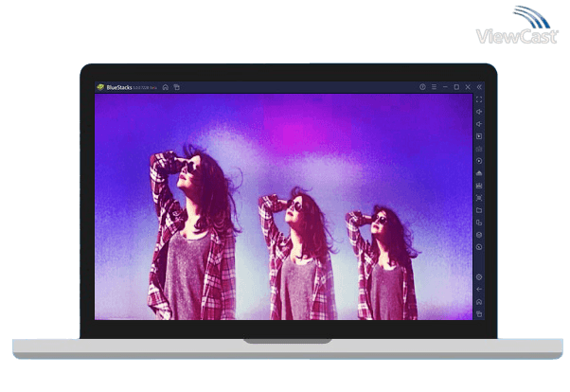Image resolution: width=570 pixels, height=392 pixels.
Task: Collapse the side toolbar with the double chevron
Action: tap(479, 87)
